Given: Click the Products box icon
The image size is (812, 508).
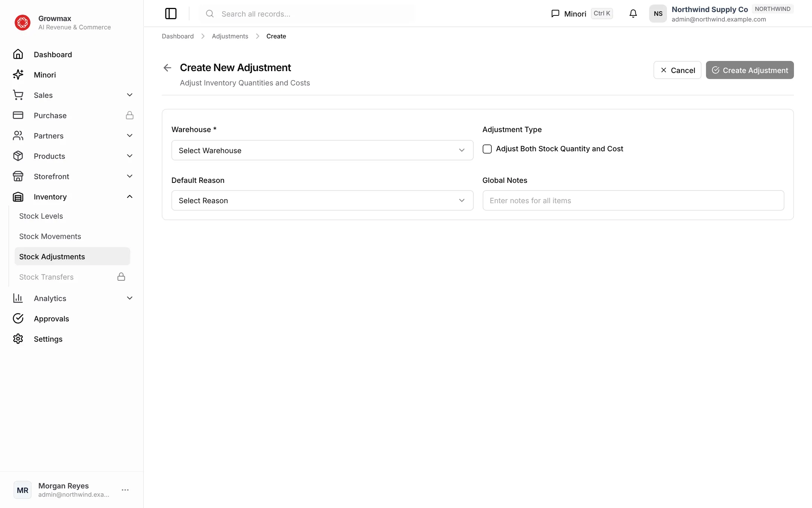Looking at the screenshot, I should pyautogui.click(x=18, y=156).
